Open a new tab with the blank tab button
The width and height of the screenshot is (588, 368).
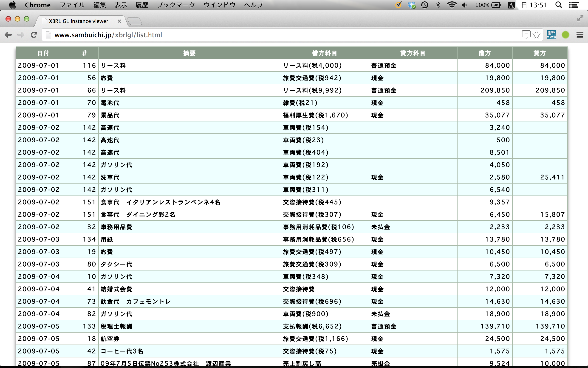(135, 21)
